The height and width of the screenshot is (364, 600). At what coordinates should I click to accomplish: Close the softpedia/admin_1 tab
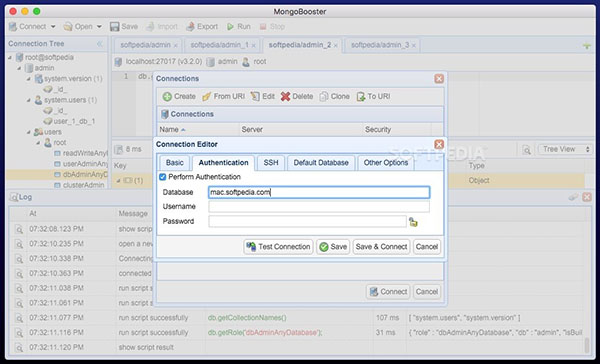pos(253,45)
